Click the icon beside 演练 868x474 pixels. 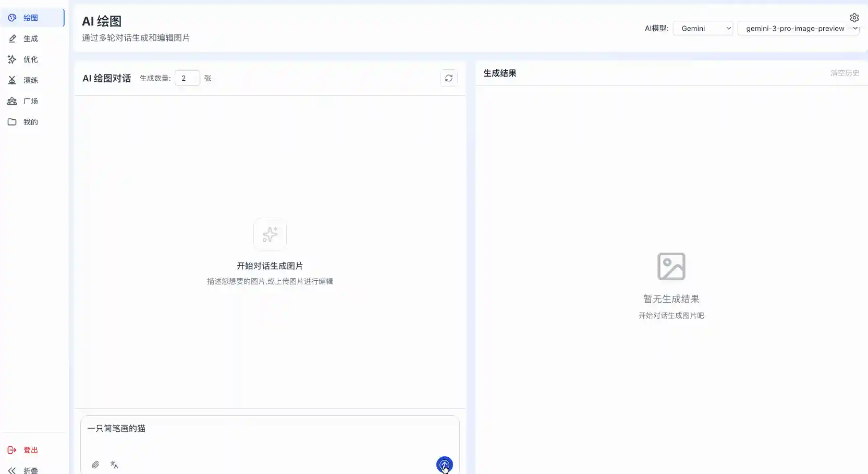(x=12, y=80)
